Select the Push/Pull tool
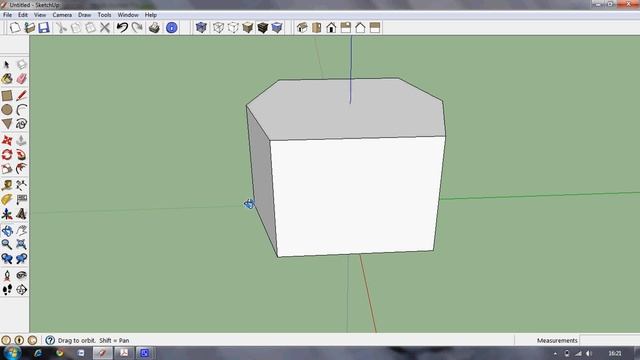 [21, 140]
